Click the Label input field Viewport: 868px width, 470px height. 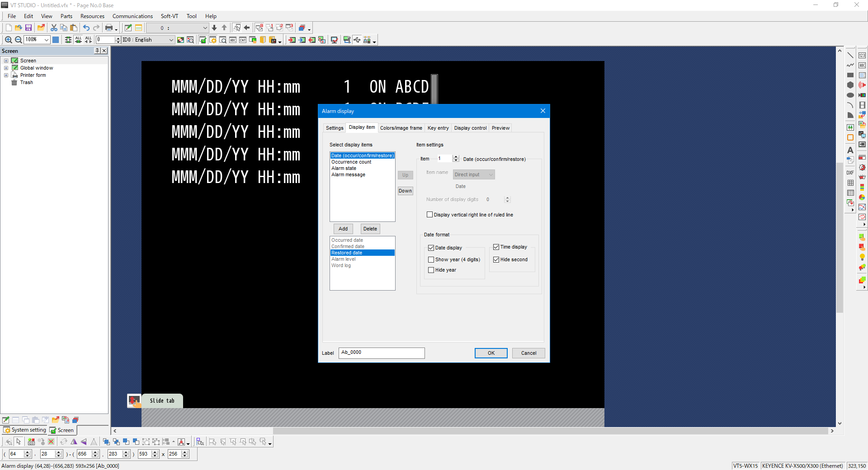[382, 353]
